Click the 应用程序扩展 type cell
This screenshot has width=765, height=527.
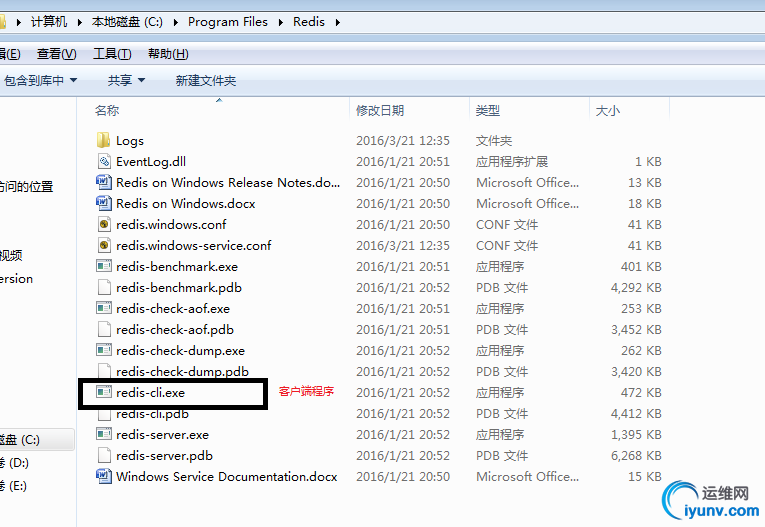pyautogui.click(x=512, y=162)
